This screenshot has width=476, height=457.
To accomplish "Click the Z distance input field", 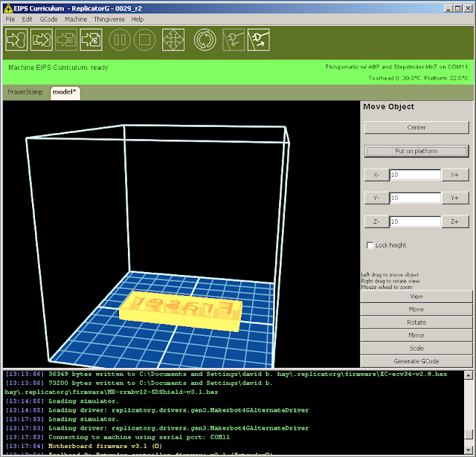I will (415, 221).
